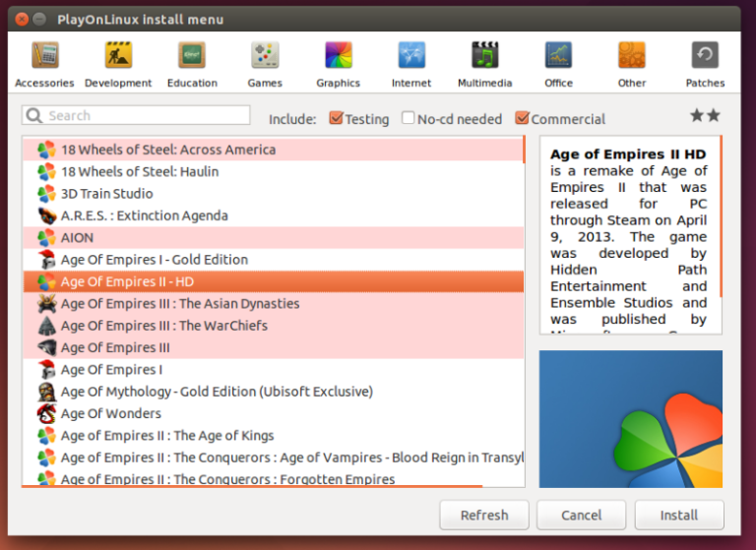Select 18 Wheels of Steel: Across America
The image size is (756, 550).
[x=273, y=150]
